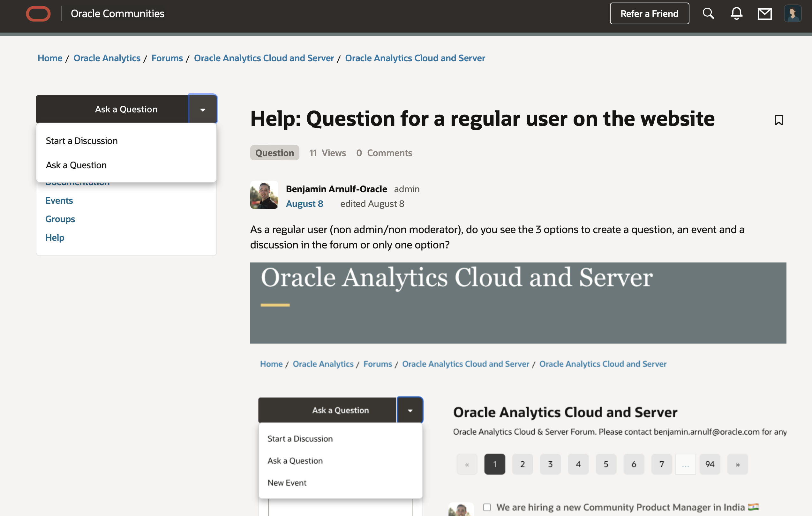
Task: Click the admin role label
Action: click(407, 189)
